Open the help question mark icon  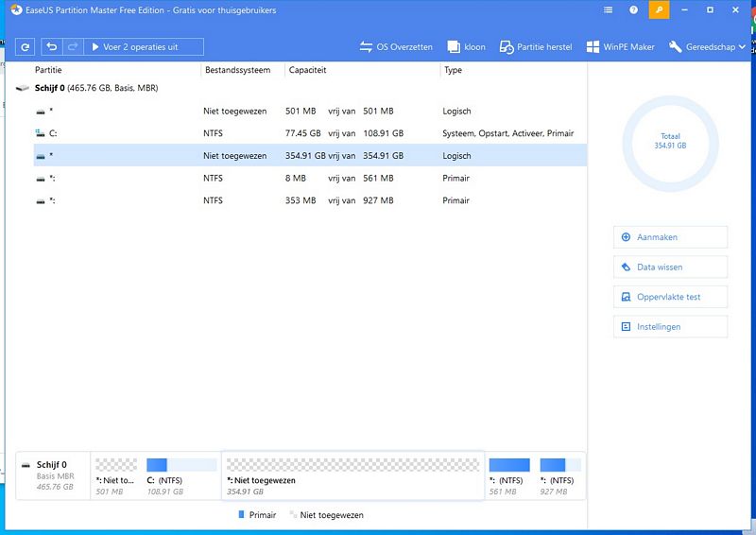coord(633,9)
